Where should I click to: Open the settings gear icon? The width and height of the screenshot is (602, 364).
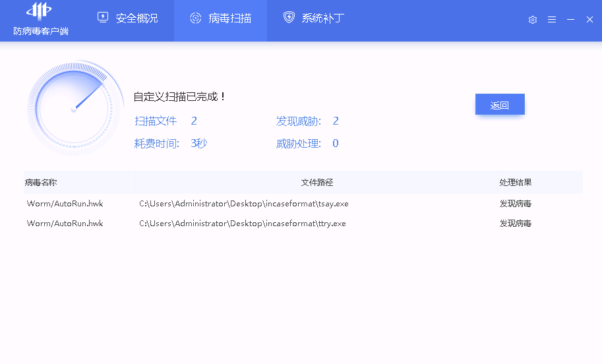point(533,20)
